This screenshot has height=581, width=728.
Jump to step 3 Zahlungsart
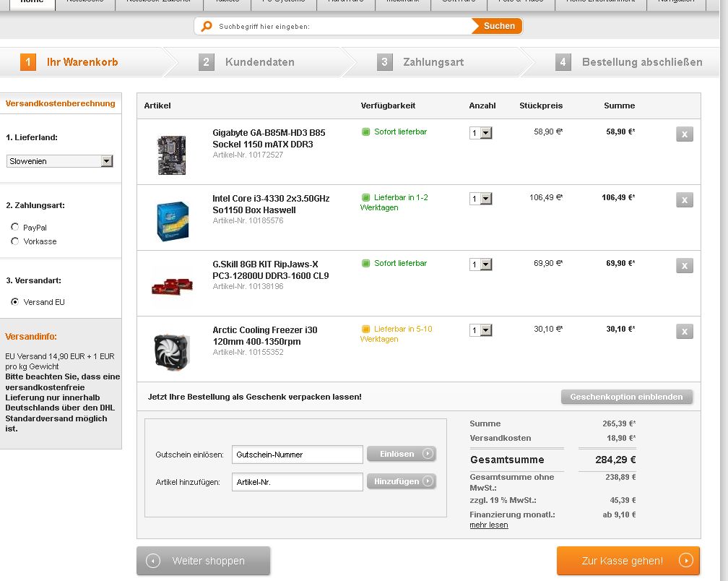tap(433, 62)
